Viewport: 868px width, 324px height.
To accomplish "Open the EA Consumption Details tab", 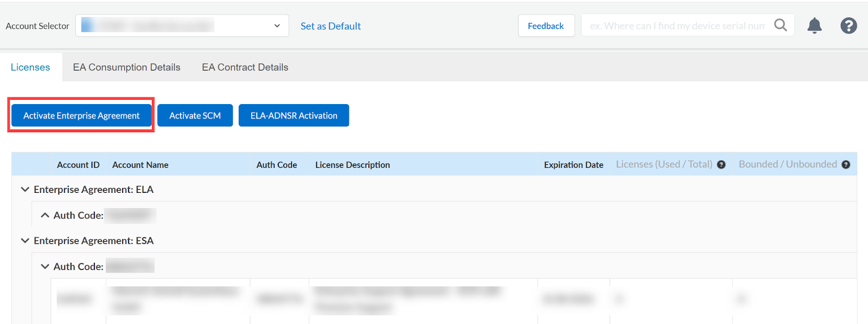I will [x=126, y=67].
